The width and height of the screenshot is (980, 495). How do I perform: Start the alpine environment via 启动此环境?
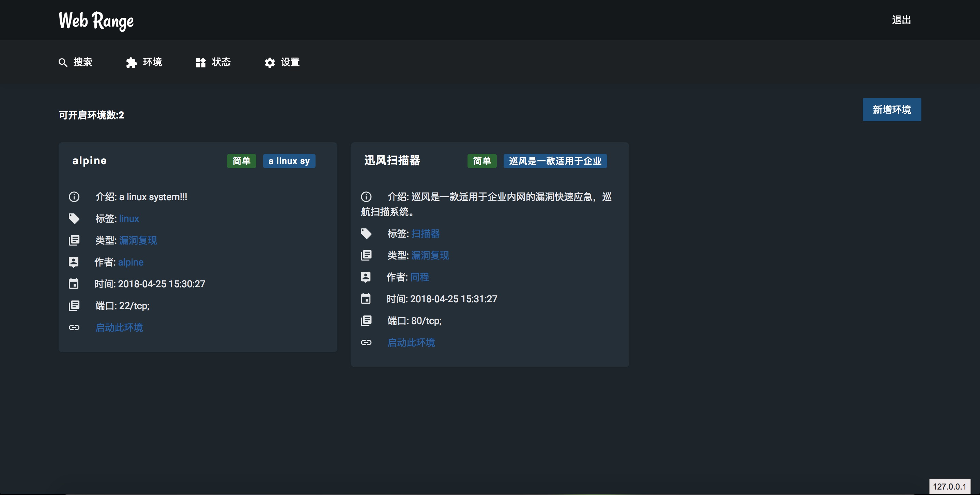pyautogui.click(x=119, y=328)
